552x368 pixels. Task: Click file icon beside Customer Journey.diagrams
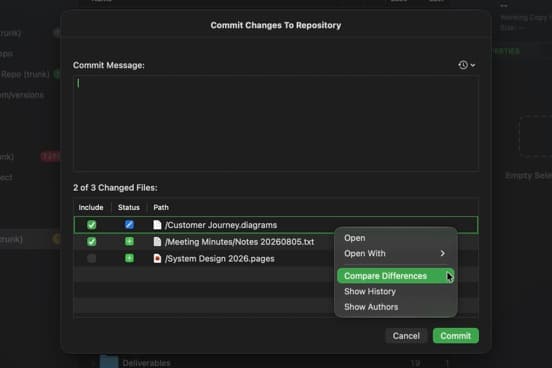click(x=157, y=225)
